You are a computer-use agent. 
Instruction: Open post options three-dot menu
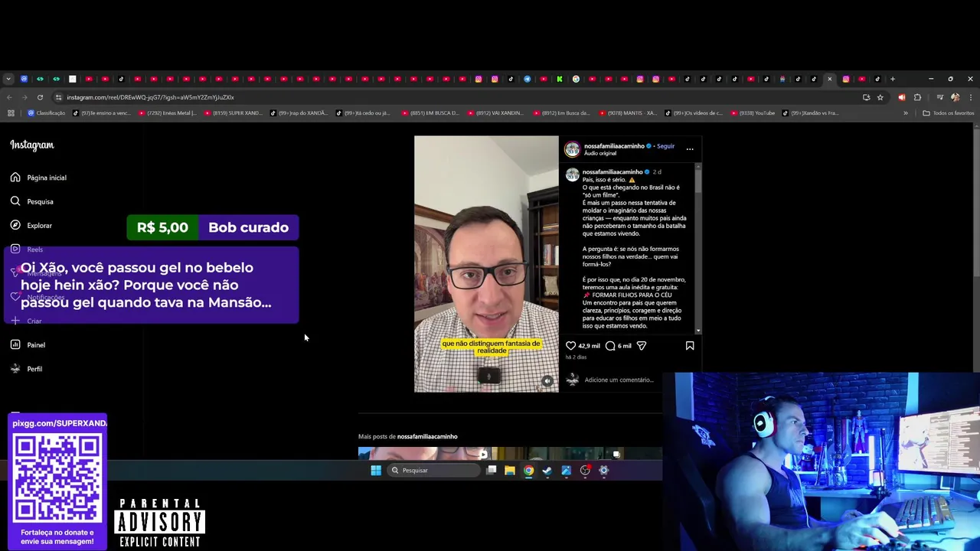[x=690, y=149]
